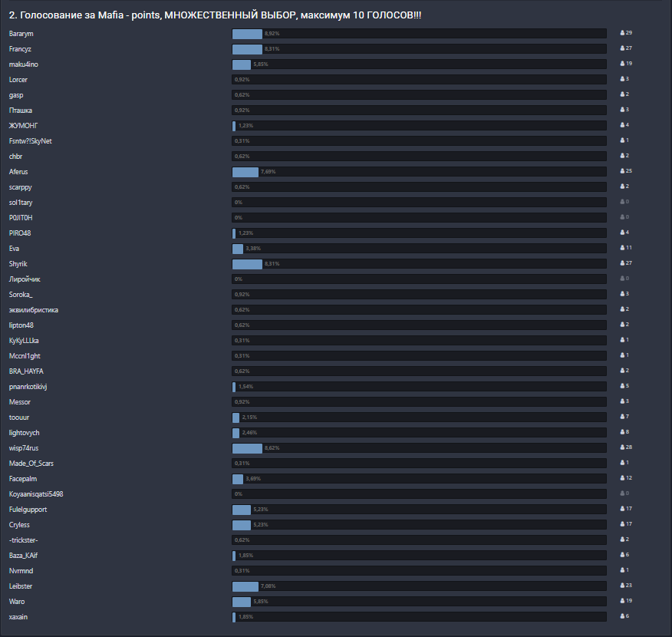
Task: Select the option named Лирой-чик
Action: (x=24, y=279)
